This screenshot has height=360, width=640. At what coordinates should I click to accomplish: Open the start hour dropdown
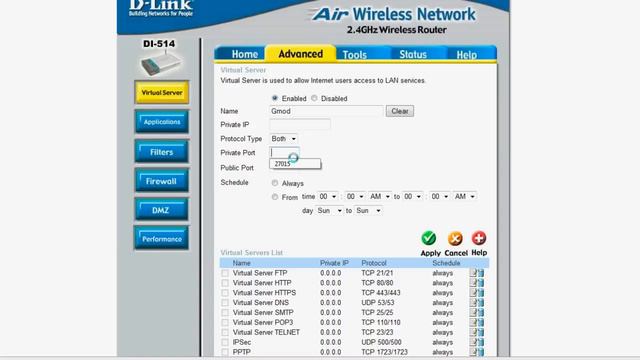[327, 197]
